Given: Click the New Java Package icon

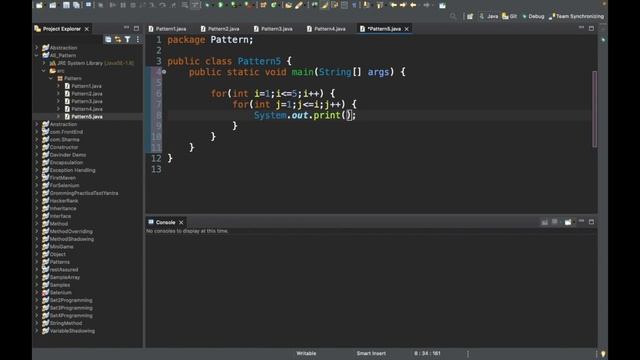Looking at the screenshot, I should click(263, 5).
